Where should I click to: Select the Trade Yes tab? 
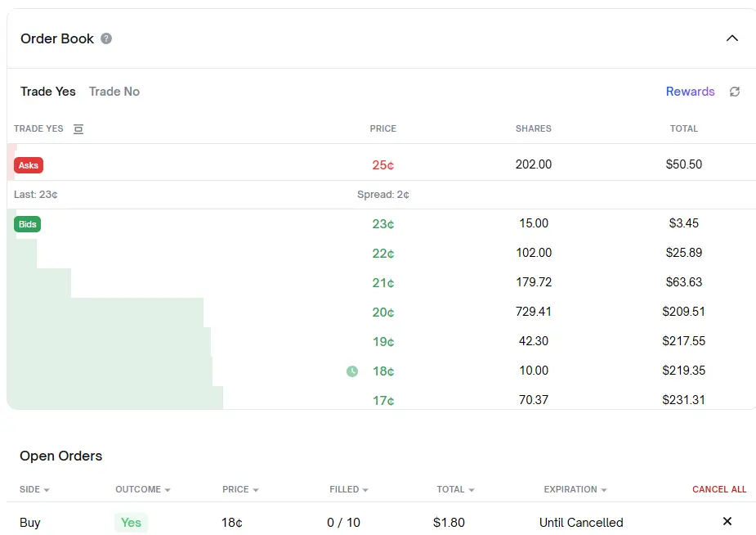(48, 92)
